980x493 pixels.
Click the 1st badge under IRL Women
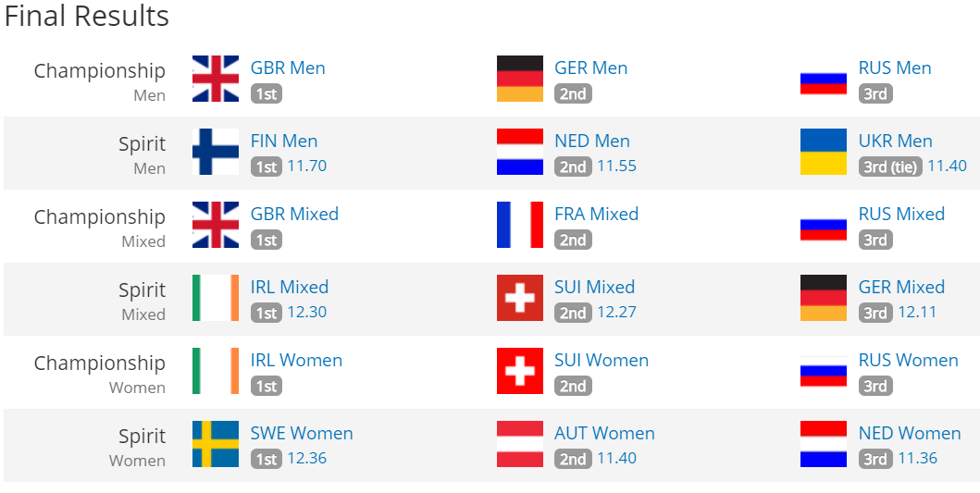[267, 386]
